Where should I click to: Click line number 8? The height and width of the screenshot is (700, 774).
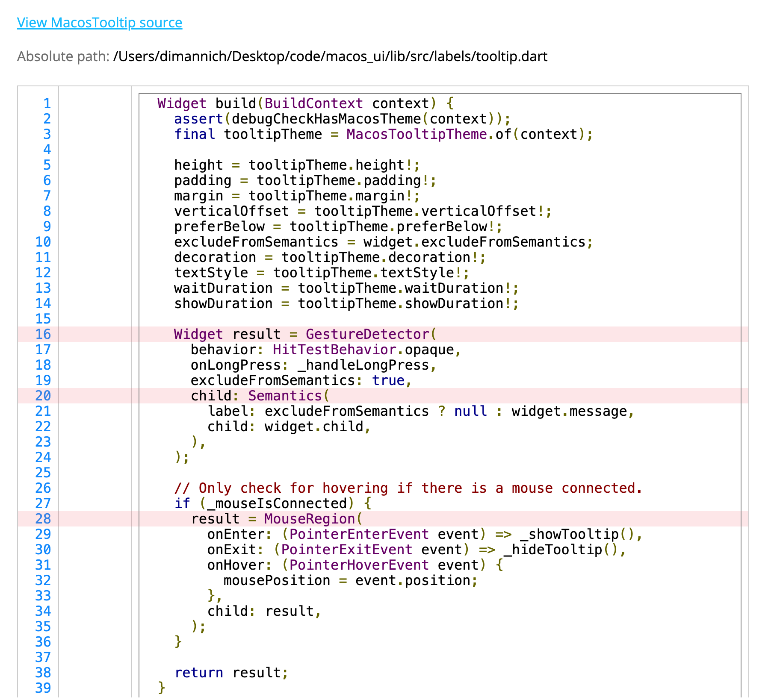pos(47,211)
